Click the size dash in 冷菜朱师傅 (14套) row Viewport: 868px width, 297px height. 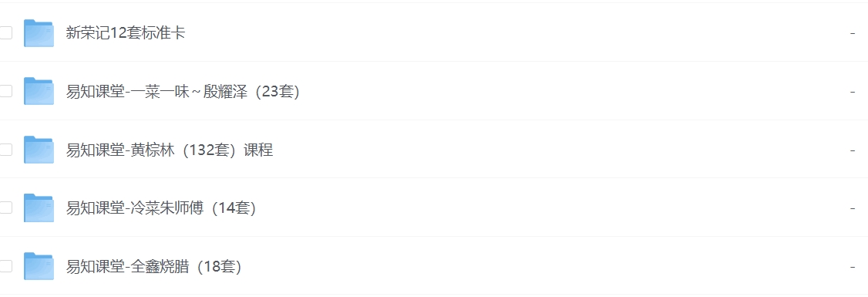tap(853, 208)
